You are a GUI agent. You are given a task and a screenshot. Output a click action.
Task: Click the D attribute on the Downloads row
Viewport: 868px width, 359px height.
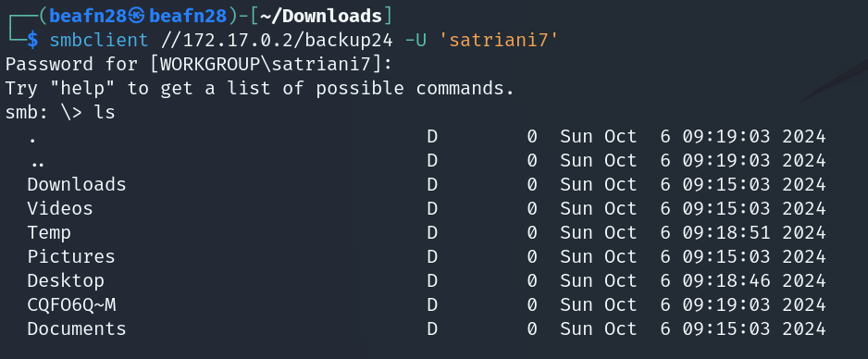coord(432,184)
